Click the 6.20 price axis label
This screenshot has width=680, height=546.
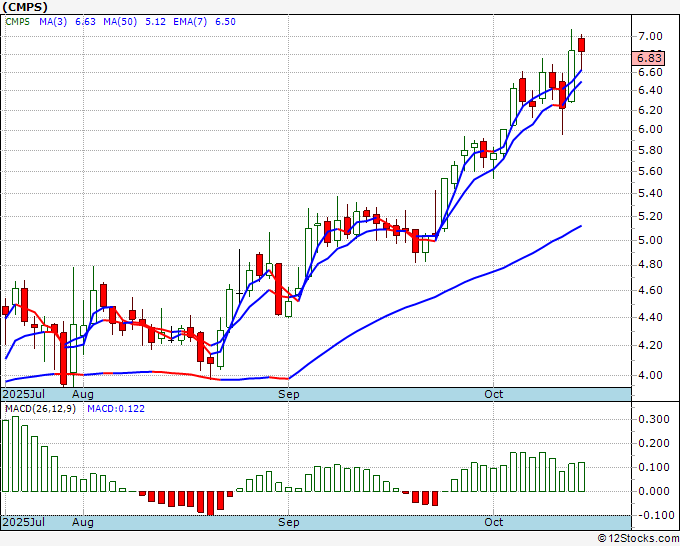[x=650, y=110]
